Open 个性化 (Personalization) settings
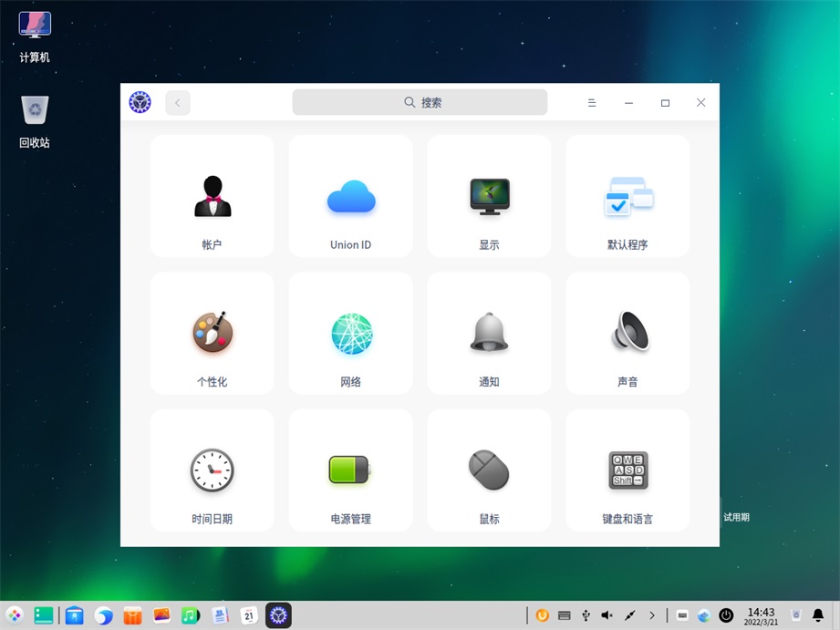840x630 pixels. click(x=213, y=334)
